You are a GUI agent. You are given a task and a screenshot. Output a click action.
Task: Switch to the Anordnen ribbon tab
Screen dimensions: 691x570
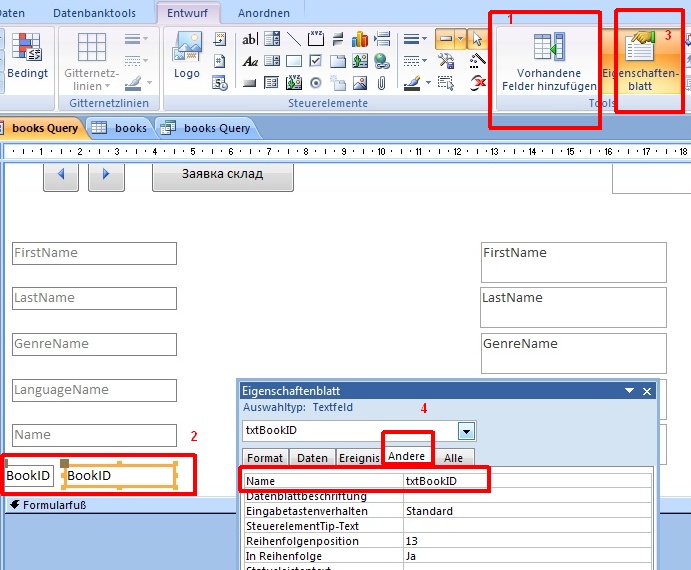[264, 13]
